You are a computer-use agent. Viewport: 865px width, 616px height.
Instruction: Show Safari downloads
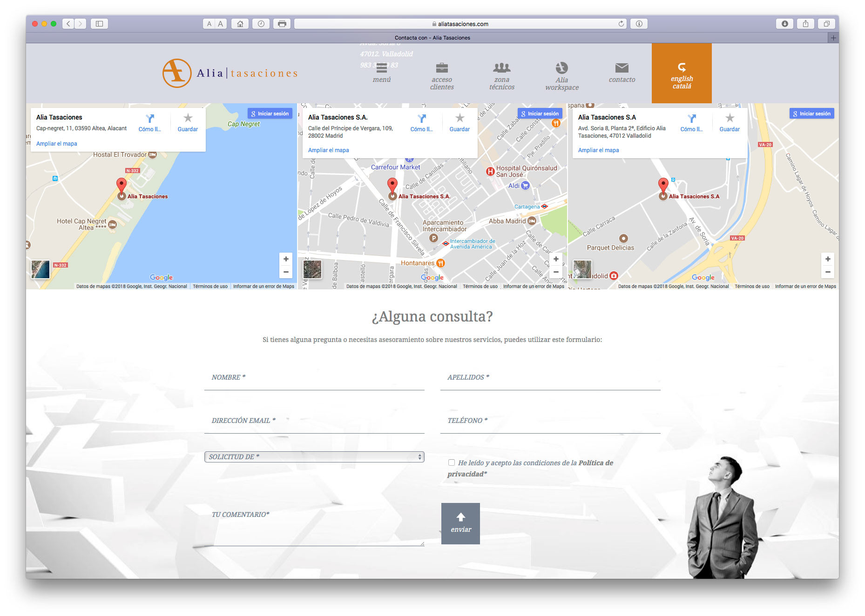tap(785, 24)
